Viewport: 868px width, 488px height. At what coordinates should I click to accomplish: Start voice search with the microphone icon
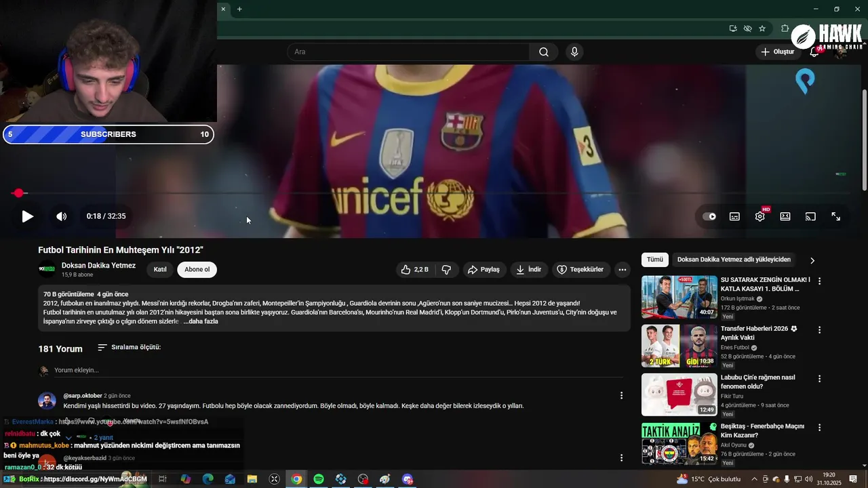574,52
